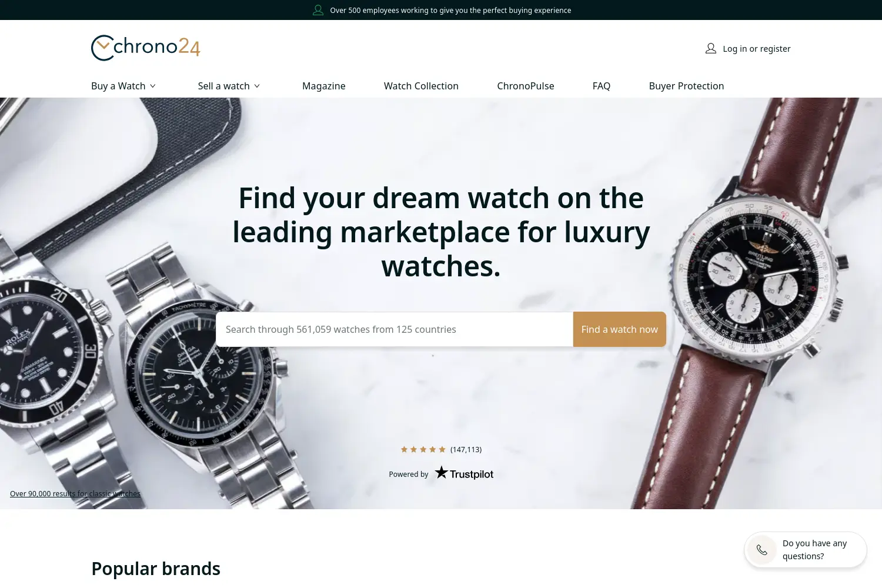Expand the Sell a watch chevron

point(257,86)
